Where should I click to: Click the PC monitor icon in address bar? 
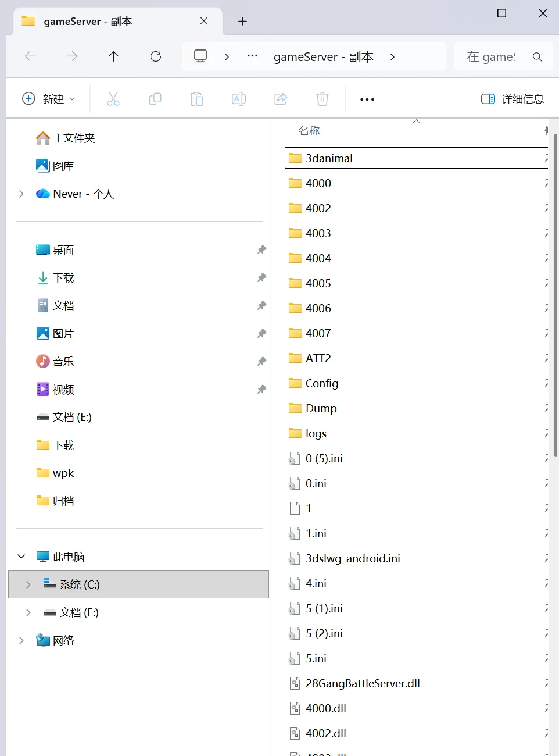200,56
